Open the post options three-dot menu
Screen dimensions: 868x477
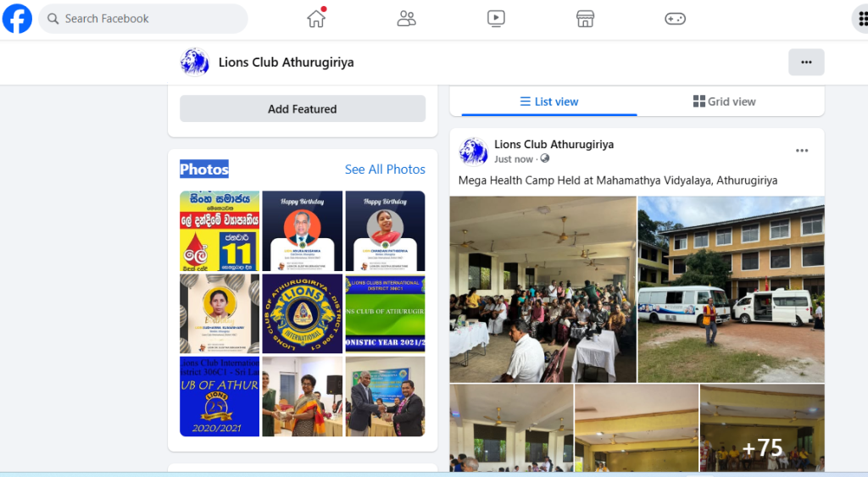(802, 151)
